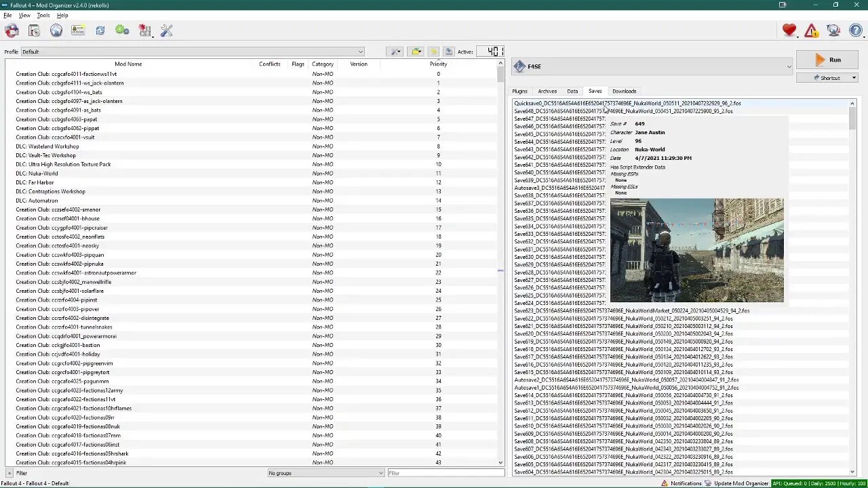
Task: Click the update globe icon
Action: [x=833, y=30]
